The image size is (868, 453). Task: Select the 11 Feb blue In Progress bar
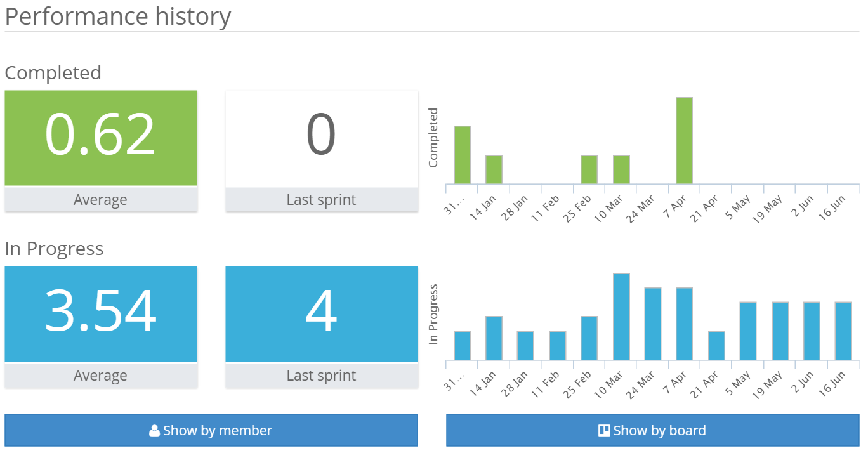[x=558, y=346]
